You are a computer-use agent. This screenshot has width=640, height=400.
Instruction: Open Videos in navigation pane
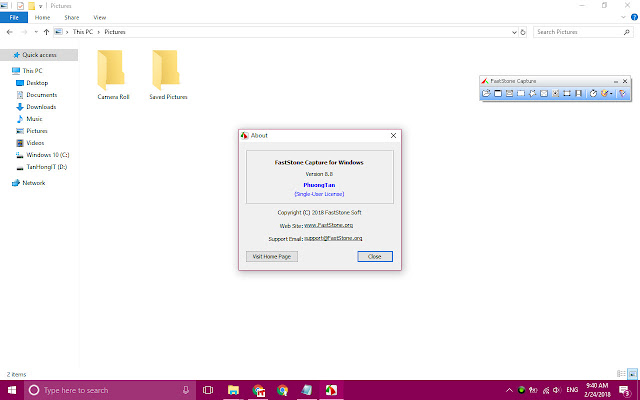tap(35, 143)
